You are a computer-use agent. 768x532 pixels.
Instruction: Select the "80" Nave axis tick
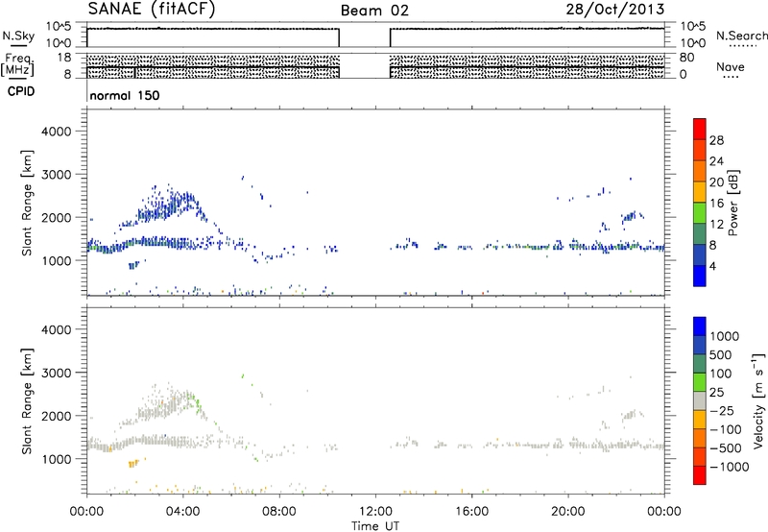click(686, 58)
